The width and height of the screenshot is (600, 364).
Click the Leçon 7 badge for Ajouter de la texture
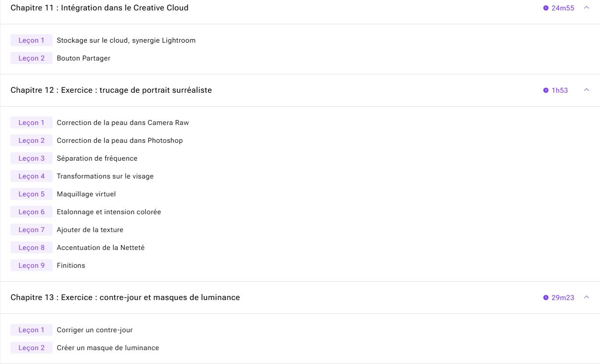pos(31,230)
